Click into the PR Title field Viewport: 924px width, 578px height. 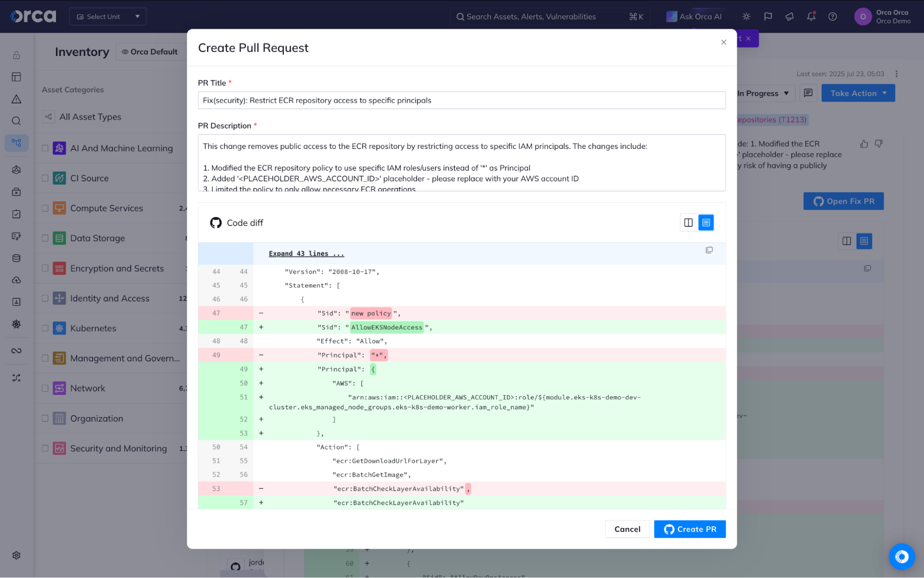point(461,100)
